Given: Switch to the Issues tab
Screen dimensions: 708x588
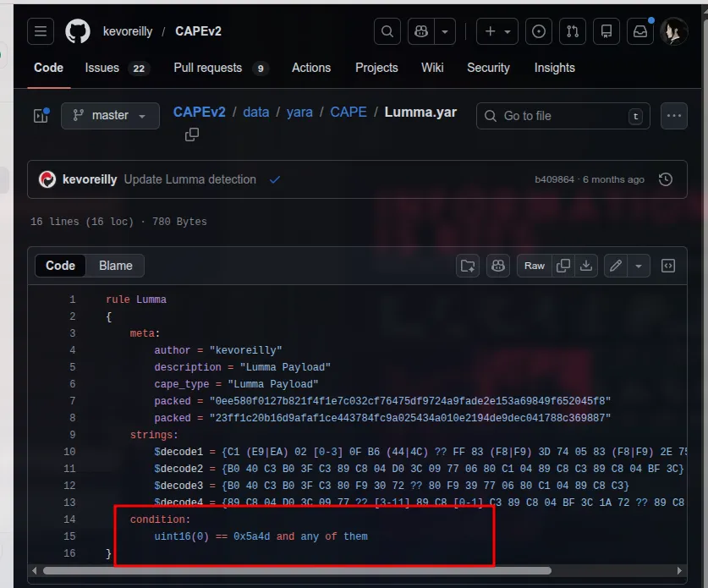Looking at the screenshot, I should tap(117, 68).
